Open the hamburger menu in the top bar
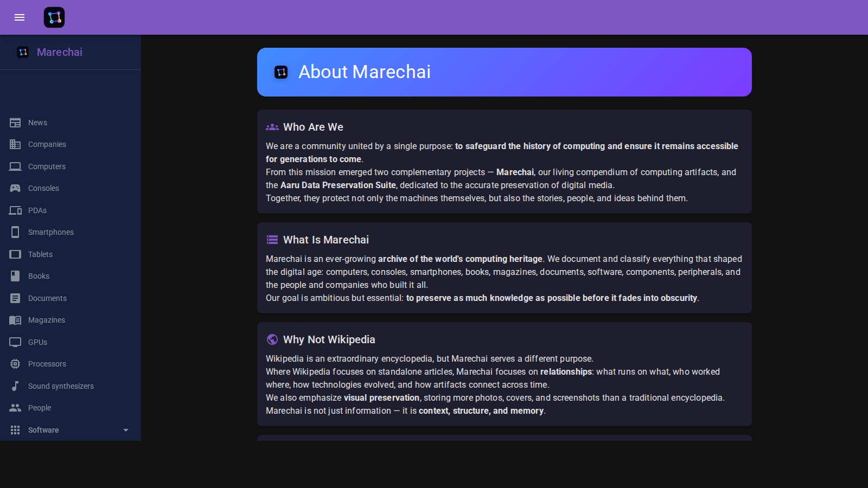Viewport: 868px width, 488px height. tap(20, 17)
